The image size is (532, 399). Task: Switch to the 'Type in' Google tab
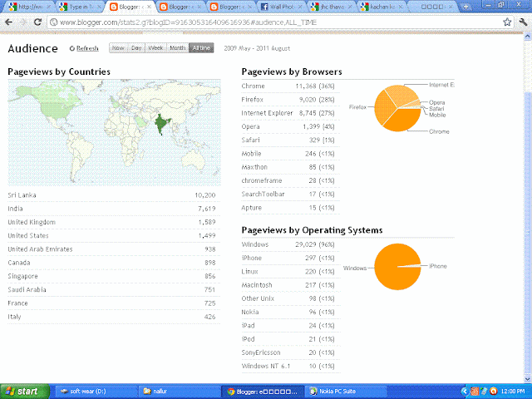(80, 7)
